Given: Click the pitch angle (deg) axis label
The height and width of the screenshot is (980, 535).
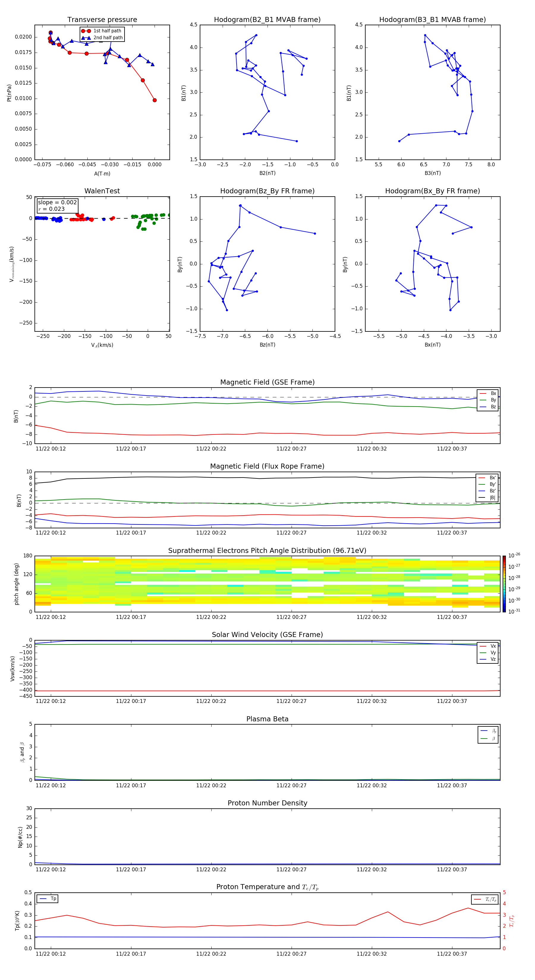Looking at the screenshot, I should tap(16, 584).
